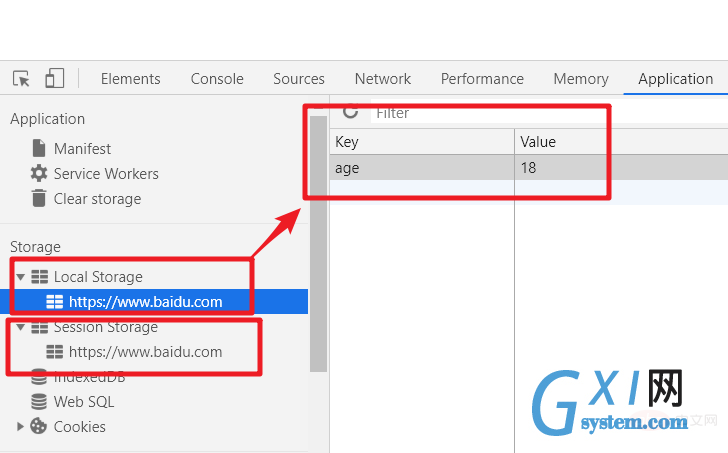Click the refresh storage icon
The image size is (728, 453).
pos(350,111)
